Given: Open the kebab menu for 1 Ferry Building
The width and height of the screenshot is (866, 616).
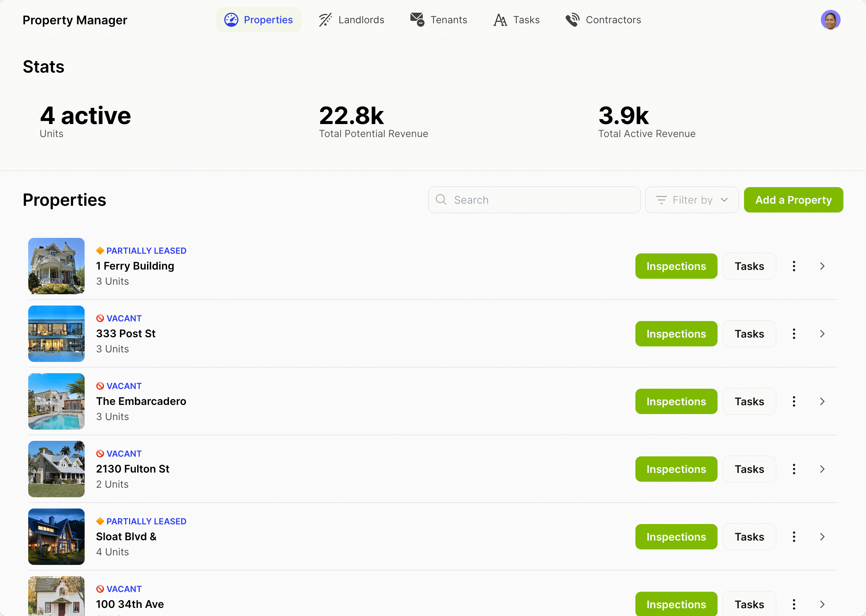Looking at the screenshot, I should tap(794, 266).
